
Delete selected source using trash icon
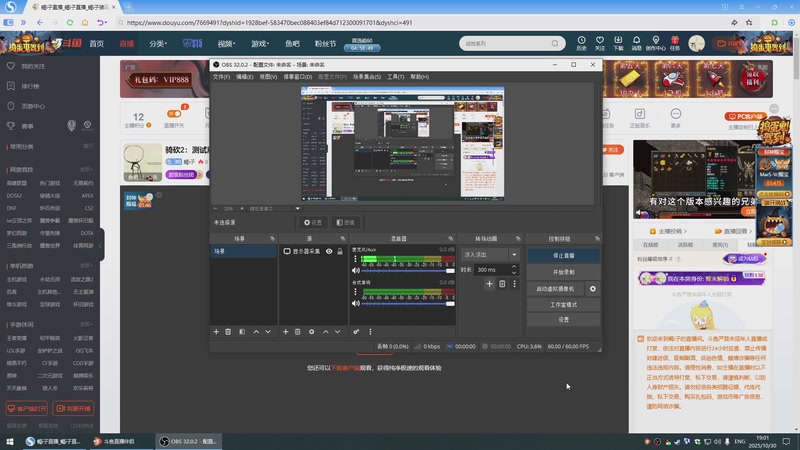(x=298, y=332)
